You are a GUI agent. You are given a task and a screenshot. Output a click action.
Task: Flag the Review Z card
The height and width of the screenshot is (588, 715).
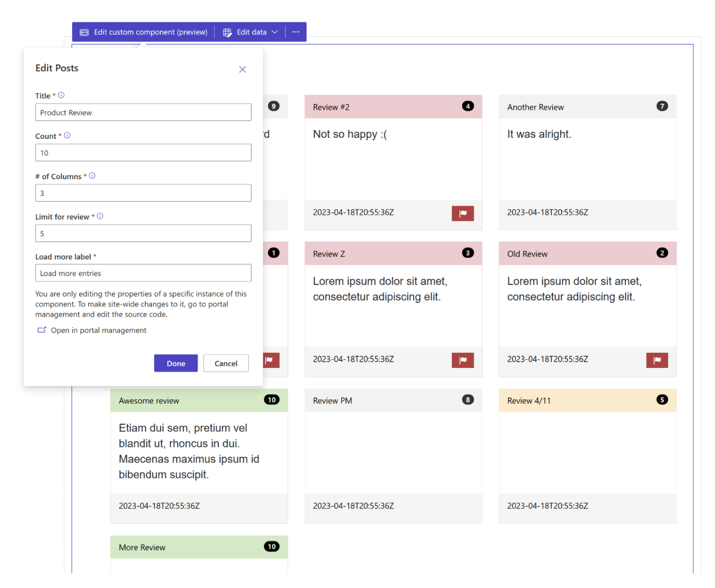tap(463, 360)
